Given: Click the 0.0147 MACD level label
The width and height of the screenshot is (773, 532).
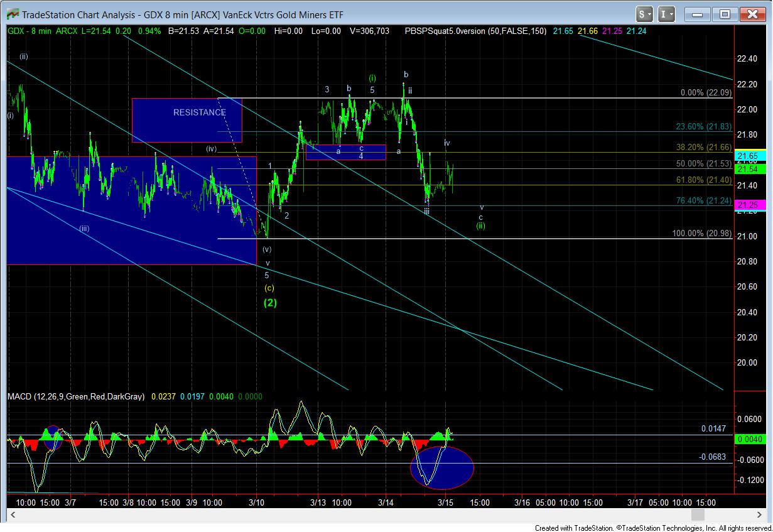Looking at the screenshot, I should pos(713,429).
